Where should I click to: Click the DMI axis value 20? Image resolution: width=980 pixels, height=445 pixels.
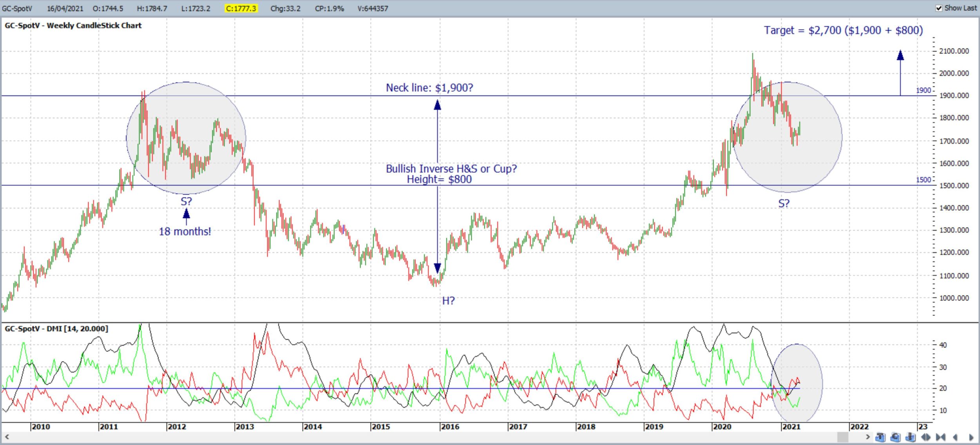(x=943, y=388)
